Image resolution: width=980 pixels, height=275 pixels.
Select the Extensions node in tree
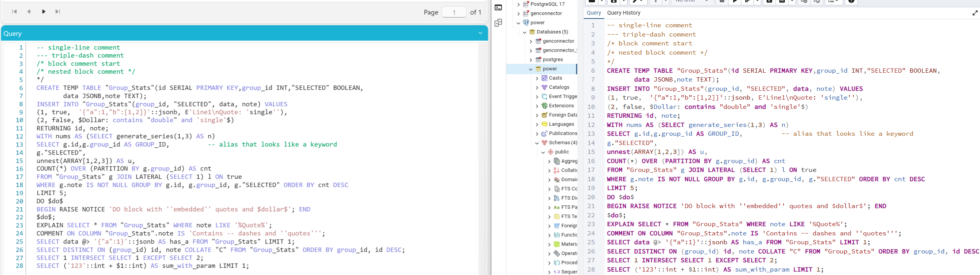(561, 106)
